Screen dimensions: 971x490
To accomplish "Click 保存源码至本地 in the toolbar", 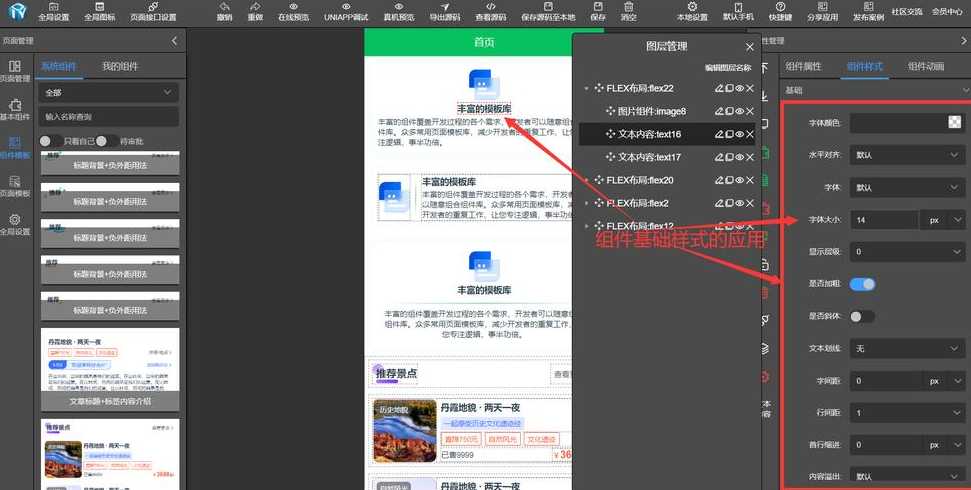I will pos(547,12).
